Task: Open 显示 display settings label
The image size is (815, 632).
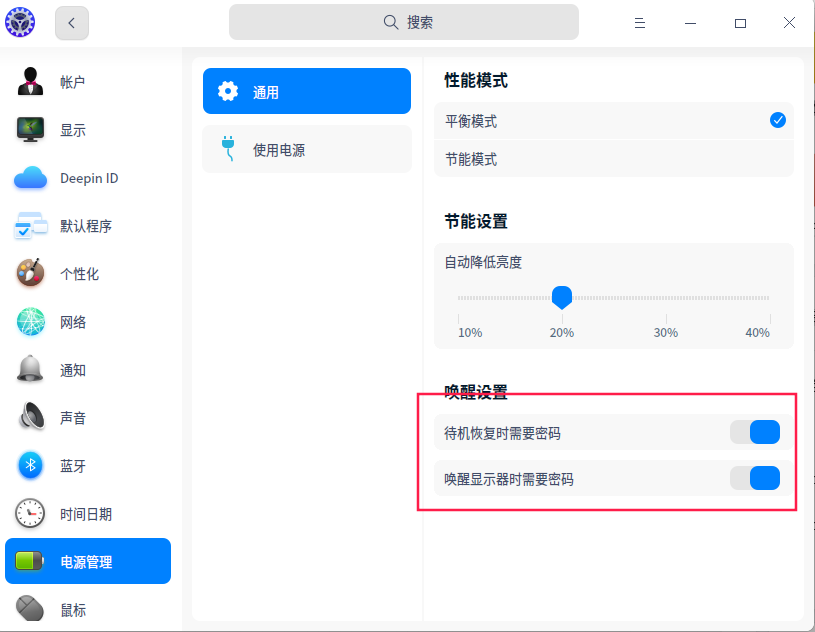Action: click(x=73, y=130)
